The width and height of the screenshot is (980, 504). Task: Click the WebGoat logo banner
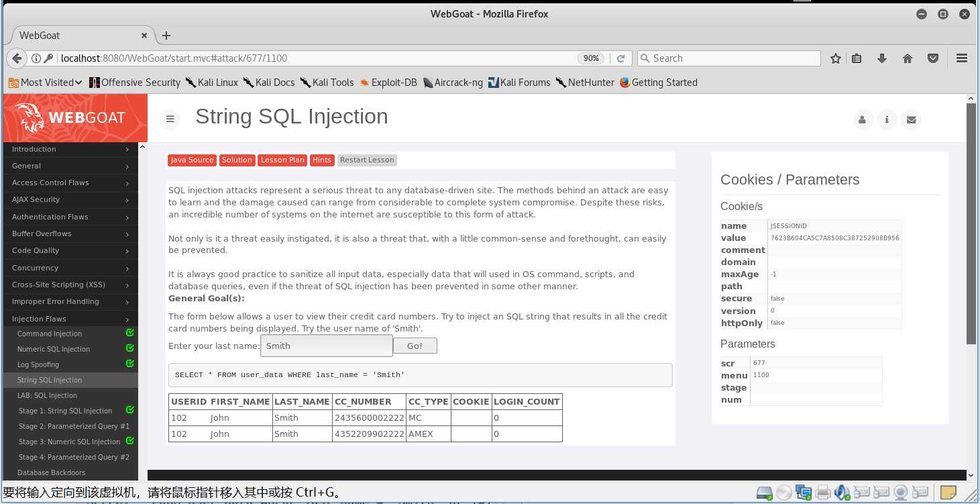point(75,117)
